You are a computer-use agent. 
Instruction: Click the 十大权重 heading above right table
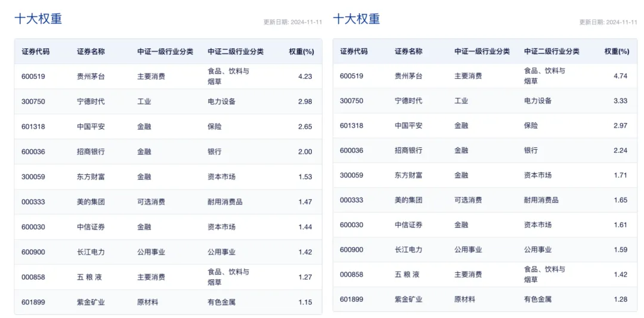pyautogui.click(x=356, y=18)
